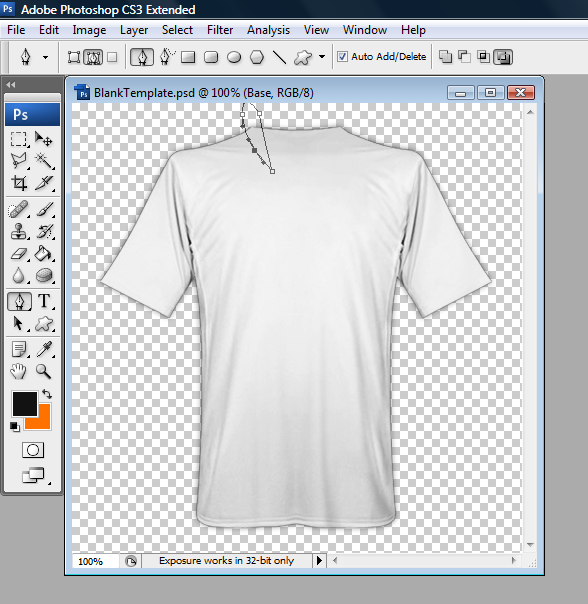Choose Custom Shape in the options bar
588x604 pixels.
303,57
